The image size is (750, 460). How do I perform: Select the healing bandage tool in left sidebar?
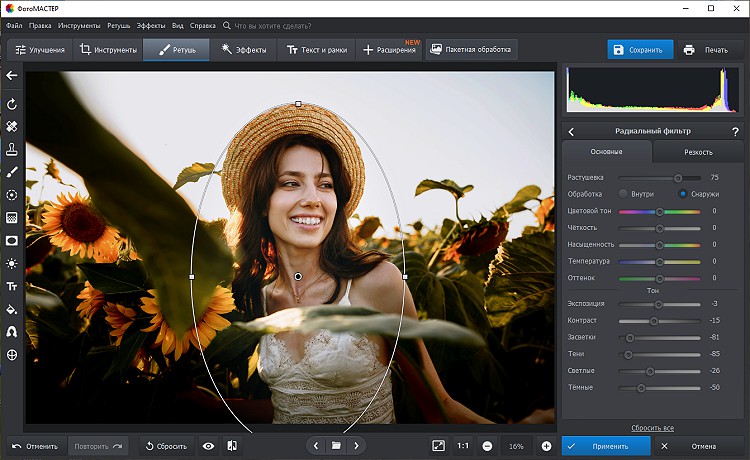[x=12, y=127]
